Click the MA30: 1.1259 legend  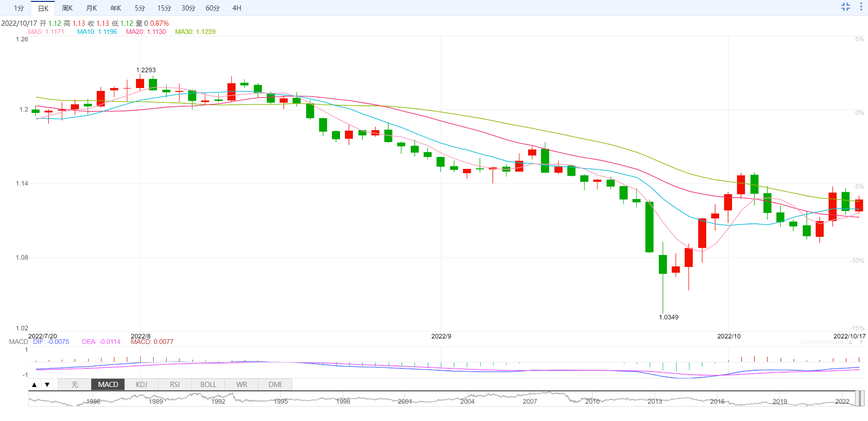tap(195, 32)
